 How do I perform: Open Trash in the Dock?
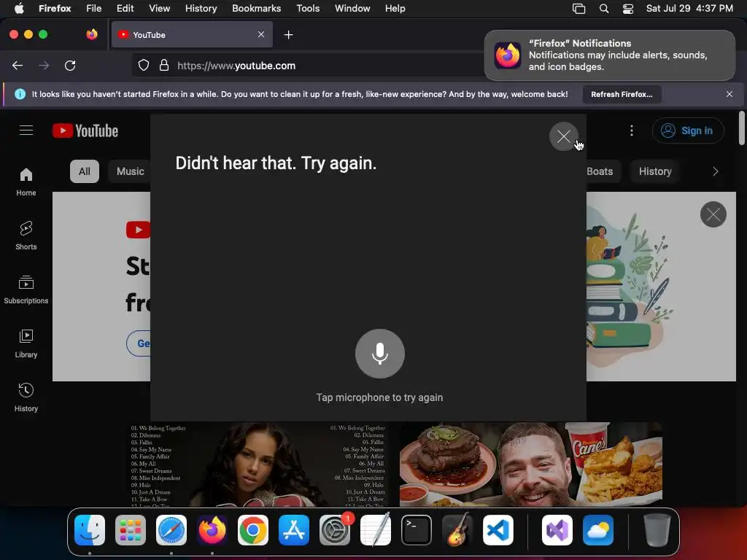point(657,530)
